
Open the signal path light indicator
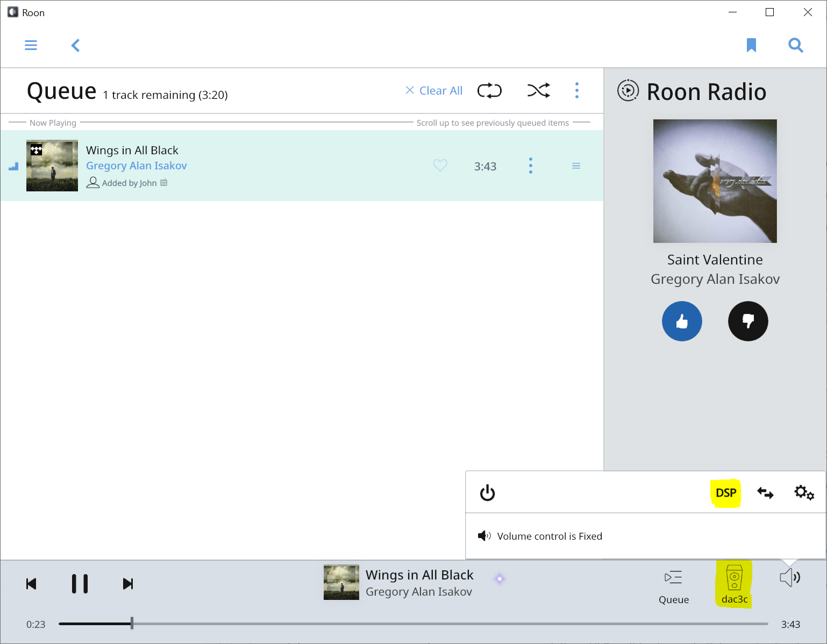[x=500, y=579]
